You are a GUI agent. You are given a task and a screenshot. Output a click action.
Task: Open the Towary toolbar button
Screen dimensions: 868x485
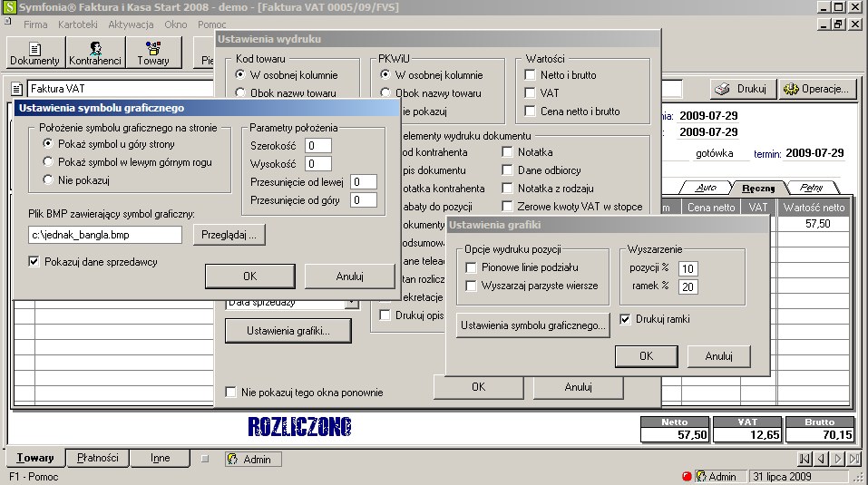coord(153,53)
